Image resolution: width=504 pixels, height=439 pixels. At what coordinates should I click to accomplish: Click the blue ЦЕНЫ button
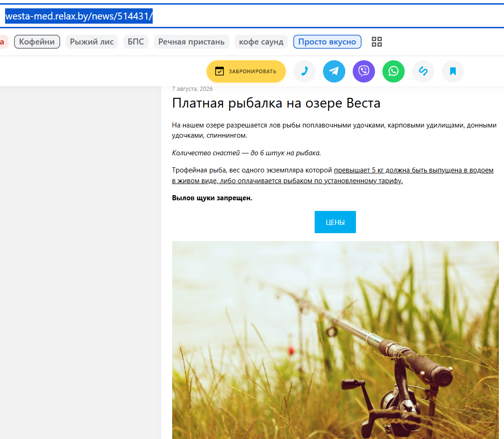pyautogui.click(x=335, y=222)
